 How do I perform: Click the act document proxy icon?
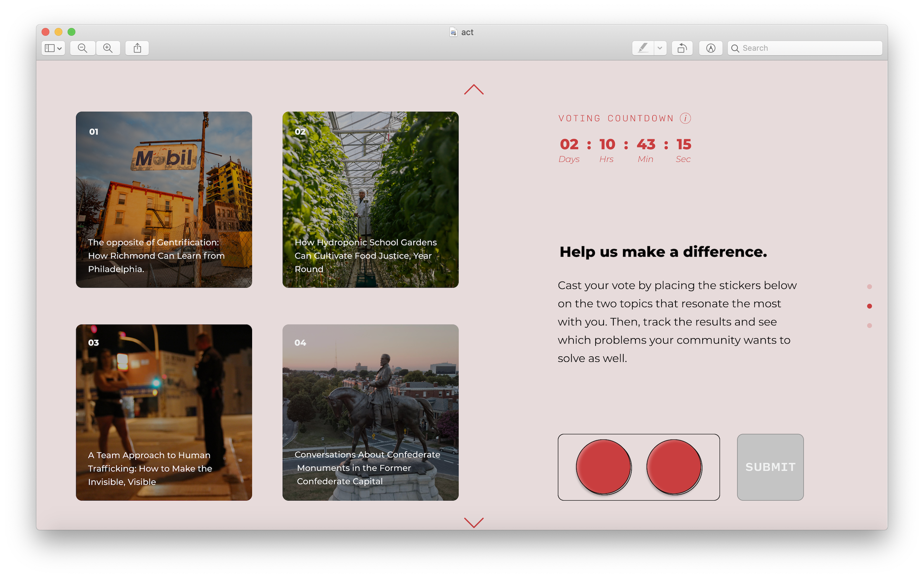pos(453,32)
